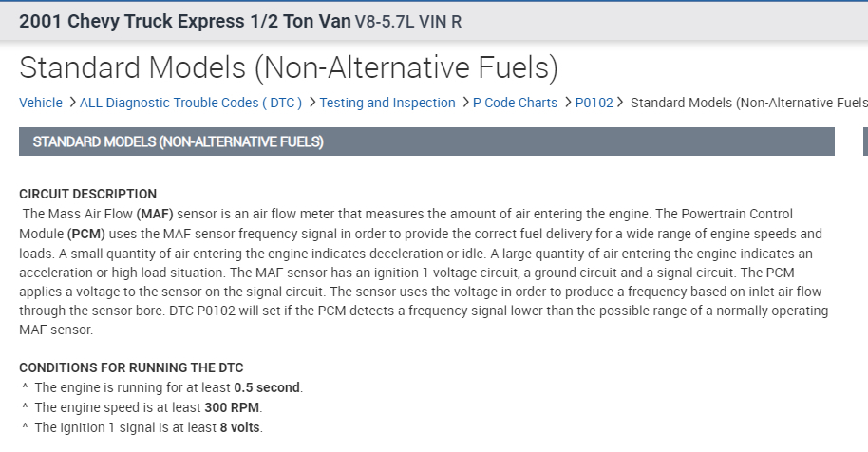The image size is (868, 452).
Task: Click the large Standard Models page heading
Action: 288,67
